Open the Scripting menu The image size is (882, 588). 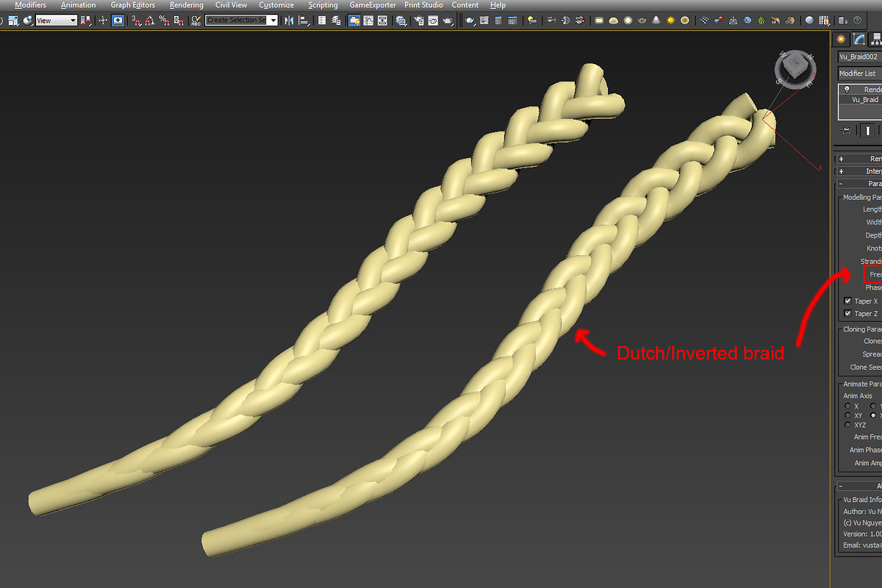point(323,5)
